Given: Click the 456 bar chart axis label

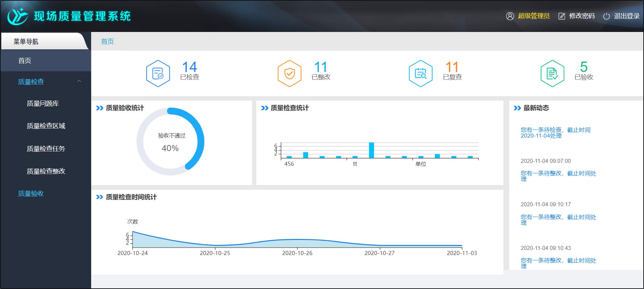Looking at the screenshot, I should point(289,164).
